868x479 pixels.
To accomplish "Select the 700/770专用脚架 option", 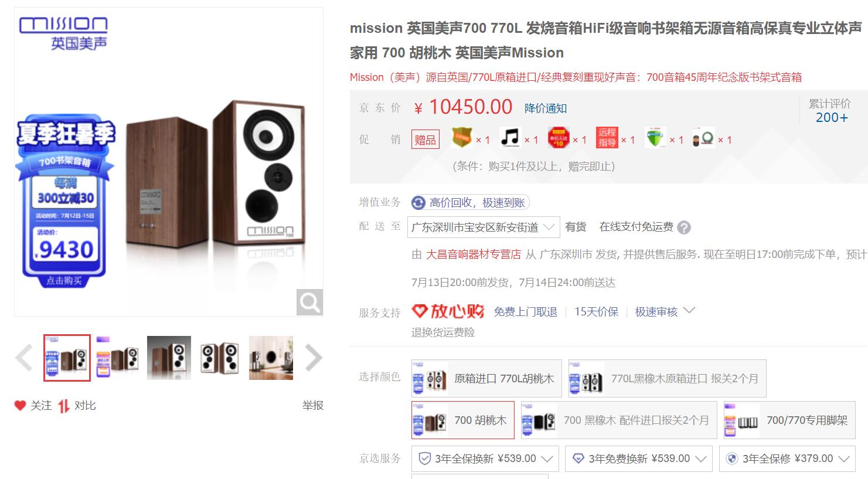I will point(795,420).
